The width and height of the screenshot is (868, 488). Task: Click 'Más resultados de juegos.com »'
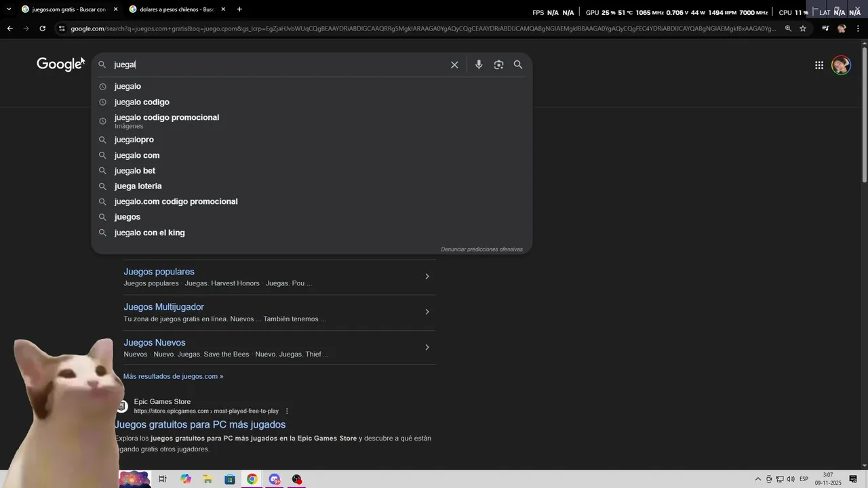(173, 376)
